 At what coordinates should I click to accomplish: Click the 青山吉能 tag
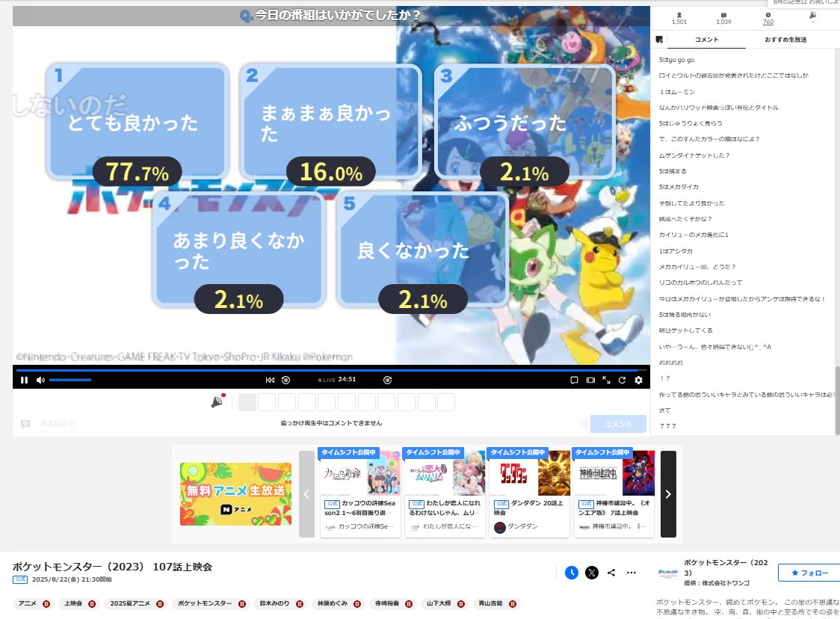coord(491,603)
